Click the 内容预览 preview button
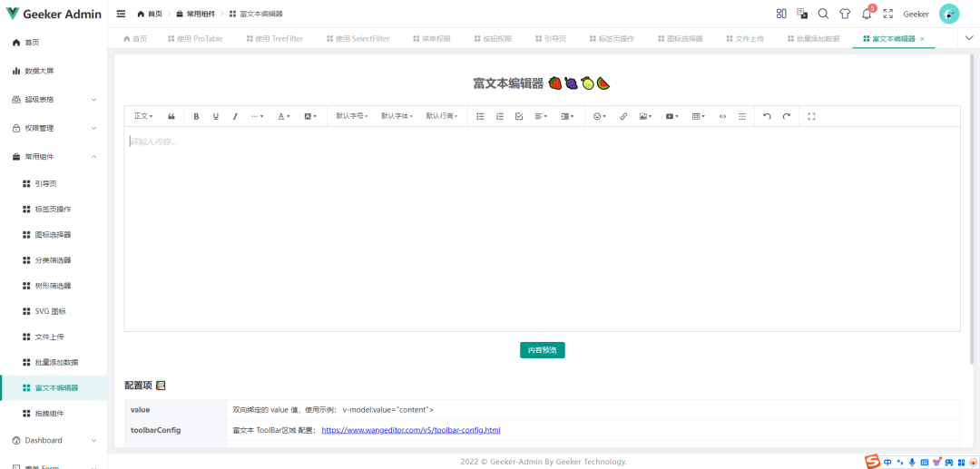Screen dimensions: 980x469 pos(543,350)
